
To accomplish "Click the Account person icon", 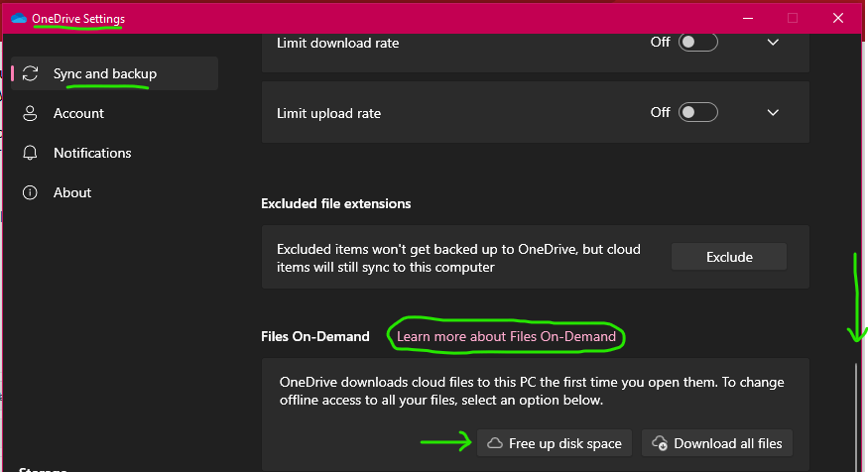I will 30,113.
